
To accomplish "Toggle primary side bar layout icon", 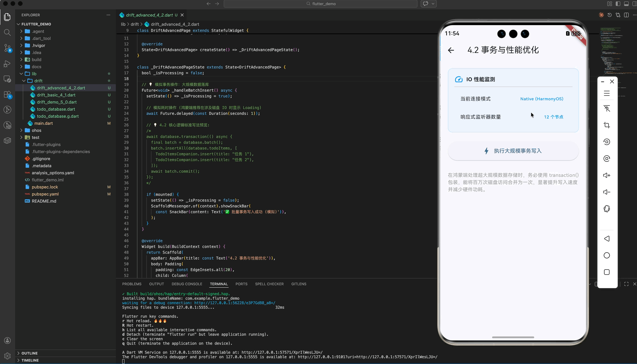I will point(618,4).
